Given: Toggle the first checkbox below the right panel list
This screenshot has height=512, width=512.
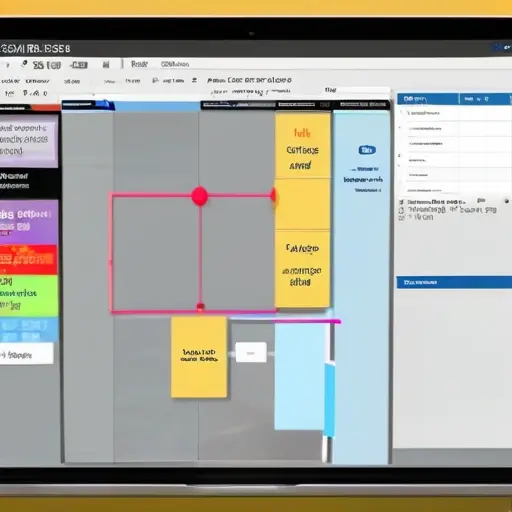Looking at the screenshot, I should [401, 202].
